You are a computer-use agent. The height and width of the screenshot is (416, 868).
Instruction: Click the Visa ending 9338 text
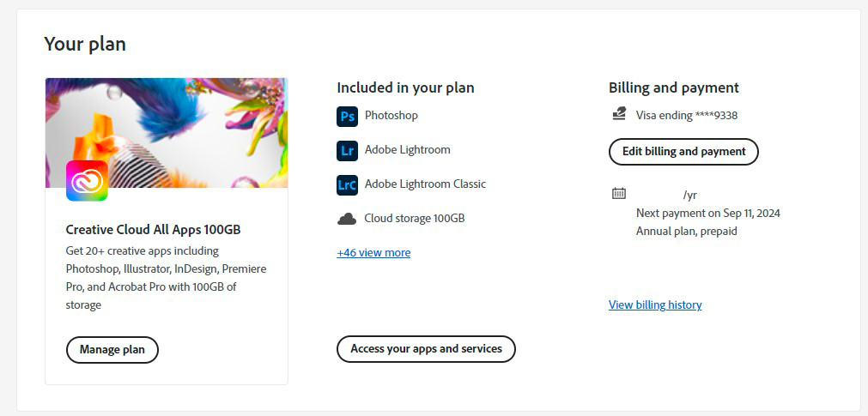687,115
